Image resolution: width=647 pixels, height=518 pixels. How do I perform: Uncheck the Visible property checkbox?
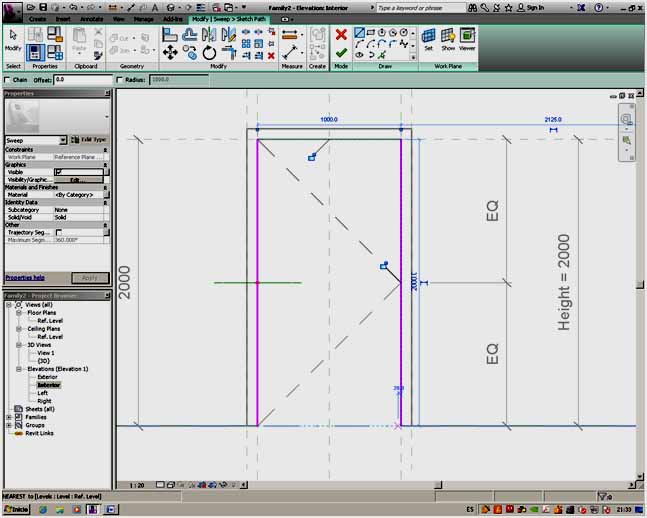click(x=58, y=172)
